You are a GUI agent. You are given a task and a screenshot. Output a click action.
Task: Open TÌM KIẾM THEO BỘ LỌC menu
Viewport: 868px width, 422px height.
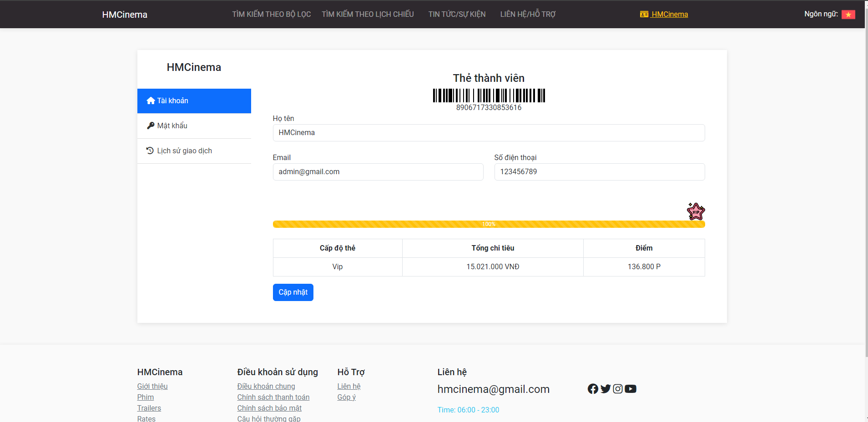pyautogui.click(x=272, y=14)
